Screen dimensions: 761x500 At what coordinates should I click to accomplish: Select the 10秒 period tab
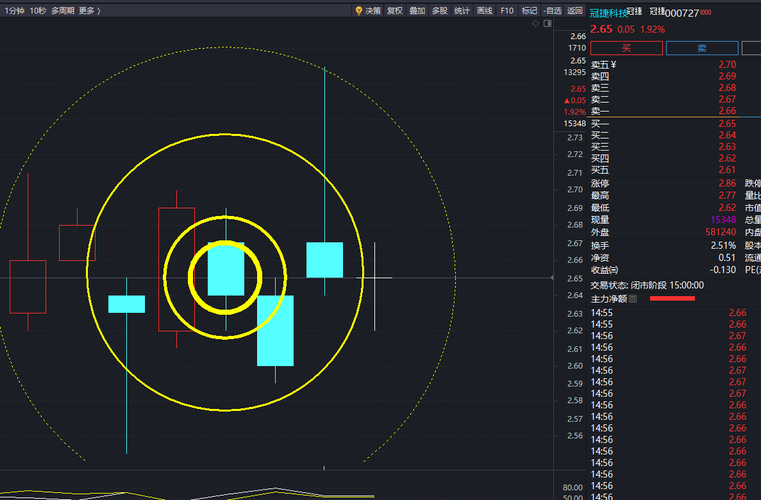click(38, 11)
